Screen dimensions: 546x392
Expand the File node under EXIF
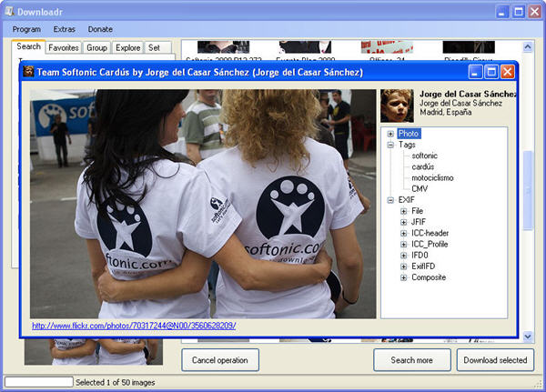pyautogui.click(x=403, y=211)
